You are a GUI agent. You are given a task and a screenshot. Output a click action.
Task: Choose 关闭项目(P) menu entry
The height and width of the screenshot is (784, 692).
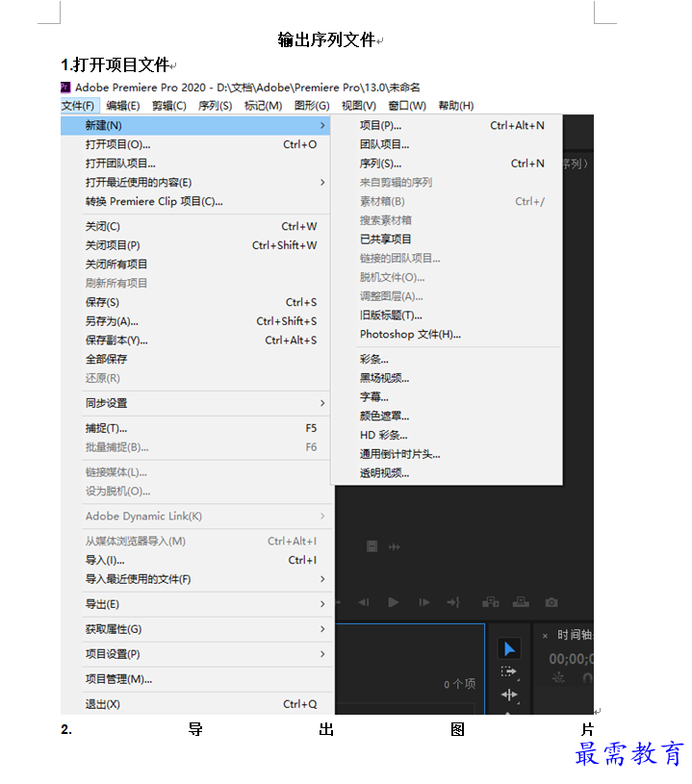(195, 245)
